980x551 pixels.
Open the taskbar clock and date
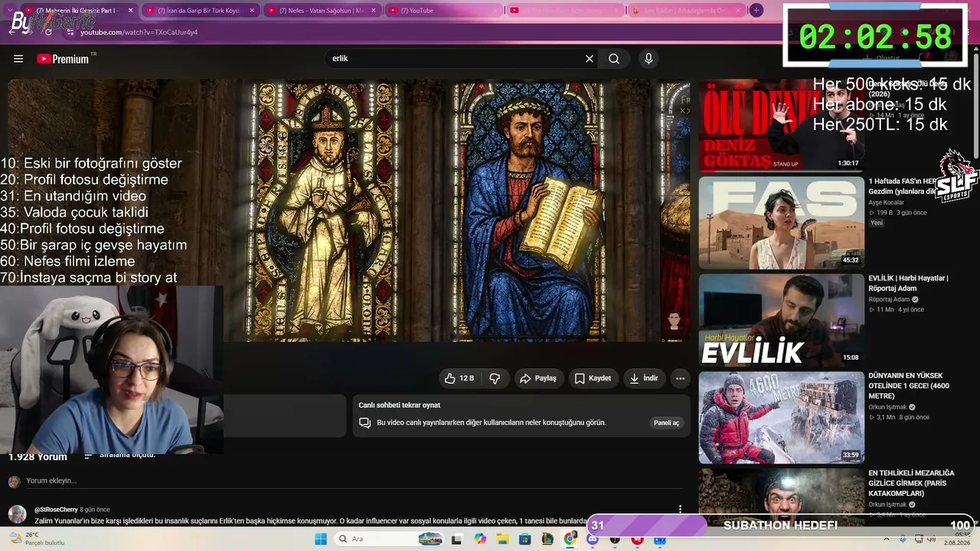[x=957, y=539]
